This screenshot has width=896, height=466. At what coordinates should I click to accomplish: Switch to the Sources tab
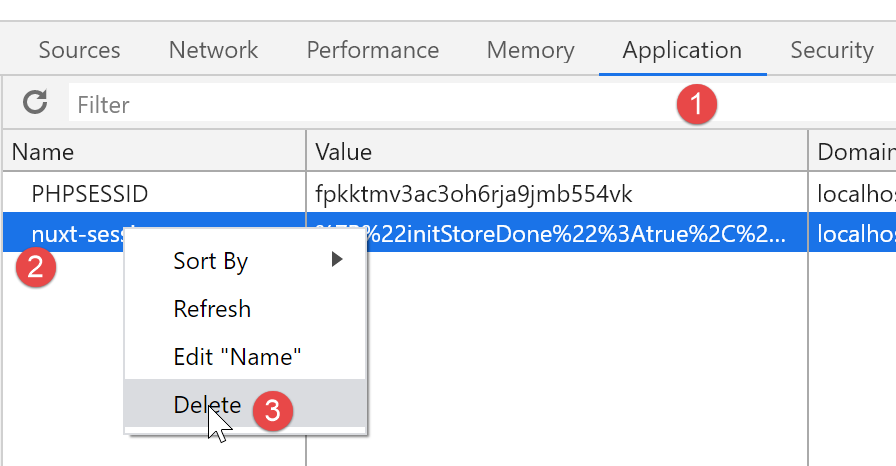click(79, 50)
